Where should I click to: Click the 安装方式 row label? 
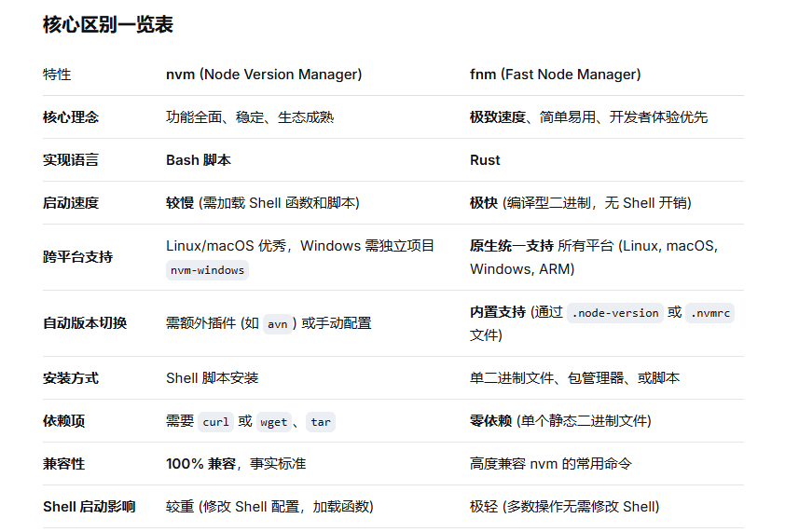pos(71,377)
